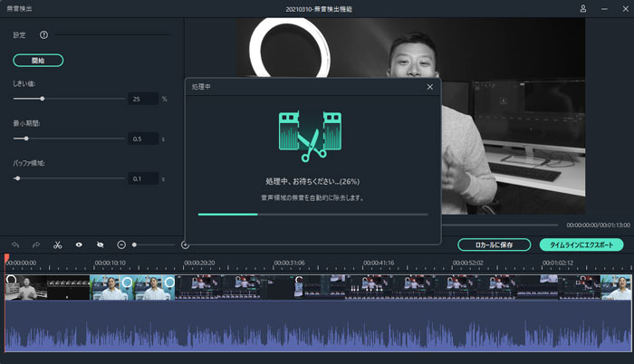
Task: Click the 開始 start button
Action: (x=38, y=61)
